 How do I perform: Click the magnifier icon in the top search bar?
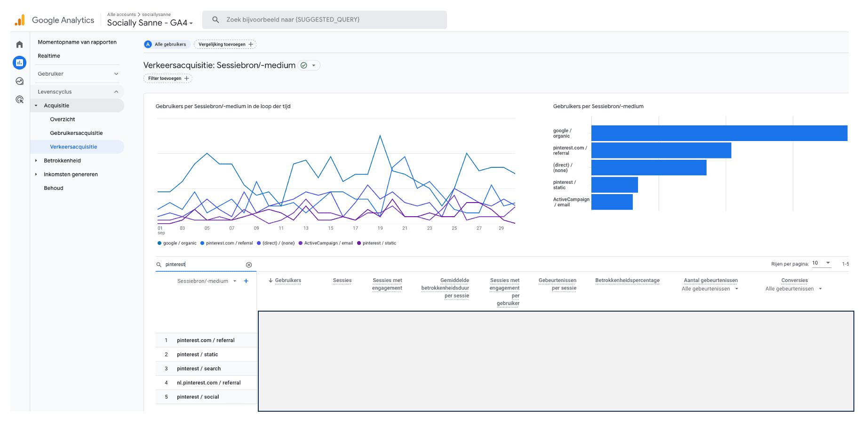click(215, 20)
